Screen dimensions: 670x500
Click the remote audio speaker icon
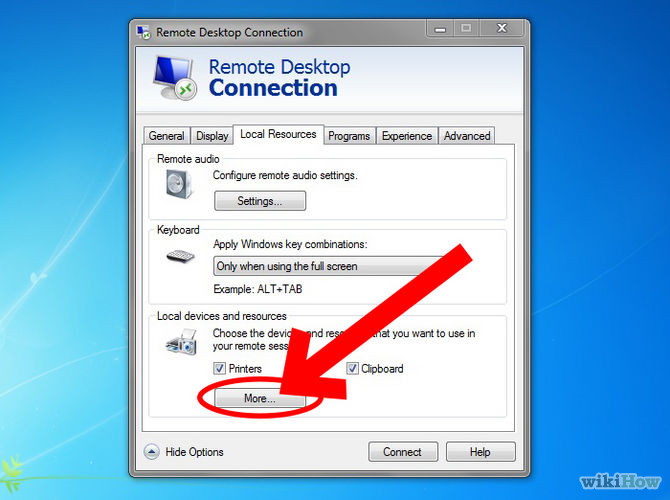coord(179,184)
